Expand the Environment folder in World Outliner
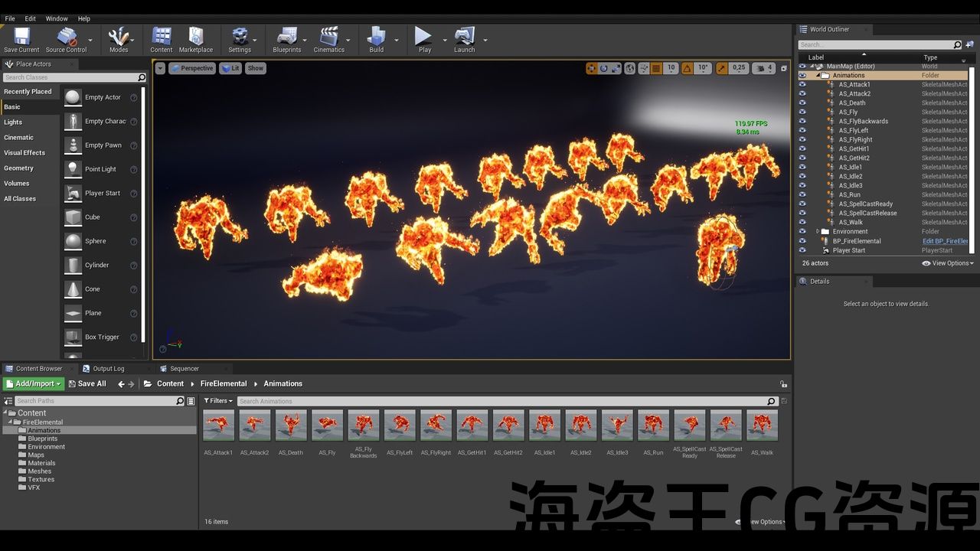 818,232
